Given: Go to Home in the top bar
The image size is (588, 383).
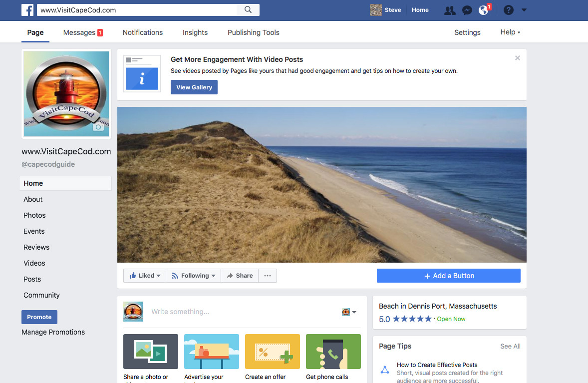Looking at the screenshot, I should 420,10.
